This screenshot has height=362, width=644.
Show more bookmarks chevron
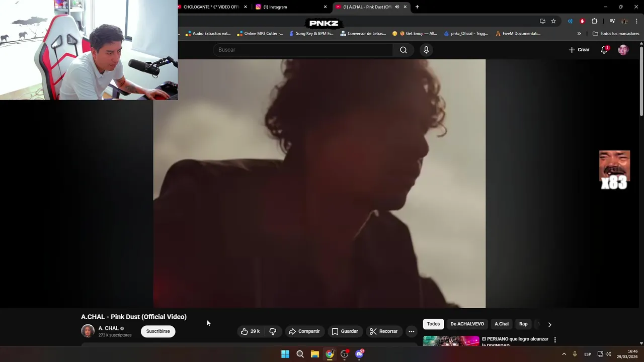coord(579,34)
